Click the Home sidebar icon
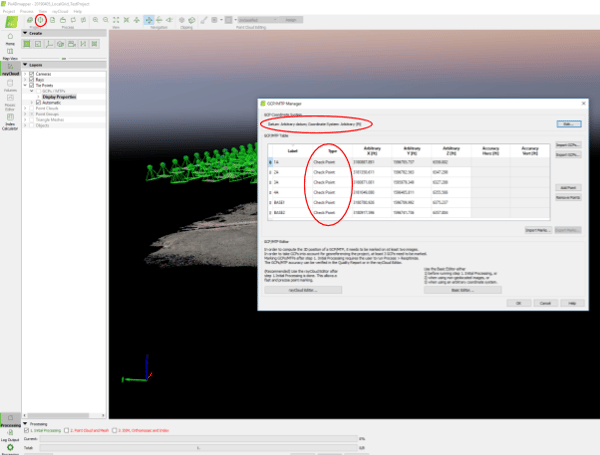The image size is (600, 455). click(10, 38)
